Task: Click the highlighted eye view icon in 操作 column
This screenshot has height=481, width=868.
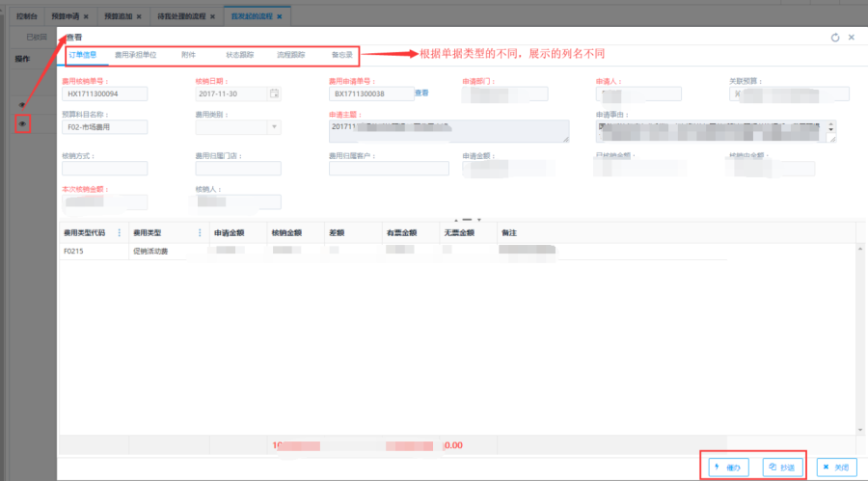Action: [22, 123]
